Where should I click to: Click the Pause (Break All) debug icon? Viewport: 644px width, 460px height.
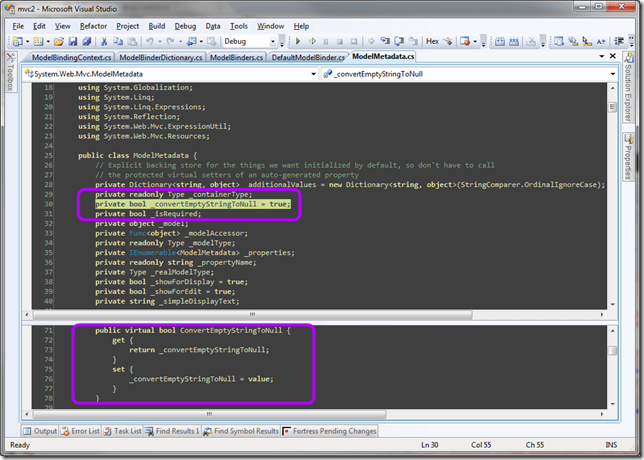coord(326,41)
